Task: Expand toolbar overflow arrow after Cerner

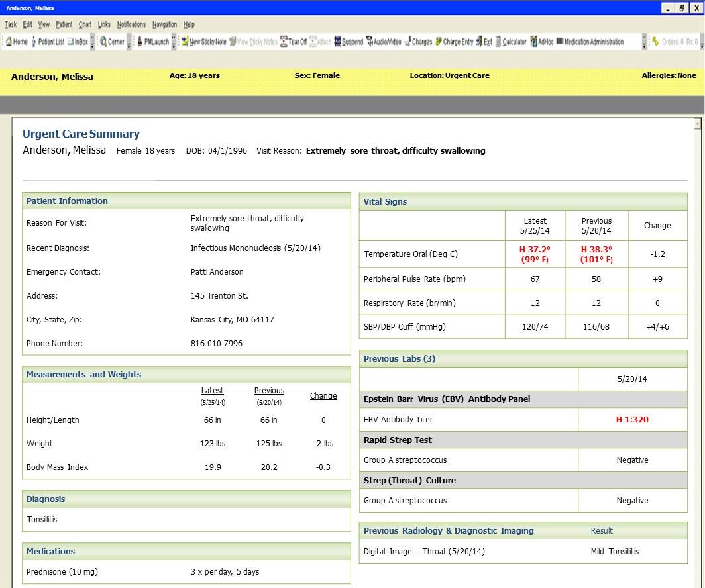Action: point(129,42)
